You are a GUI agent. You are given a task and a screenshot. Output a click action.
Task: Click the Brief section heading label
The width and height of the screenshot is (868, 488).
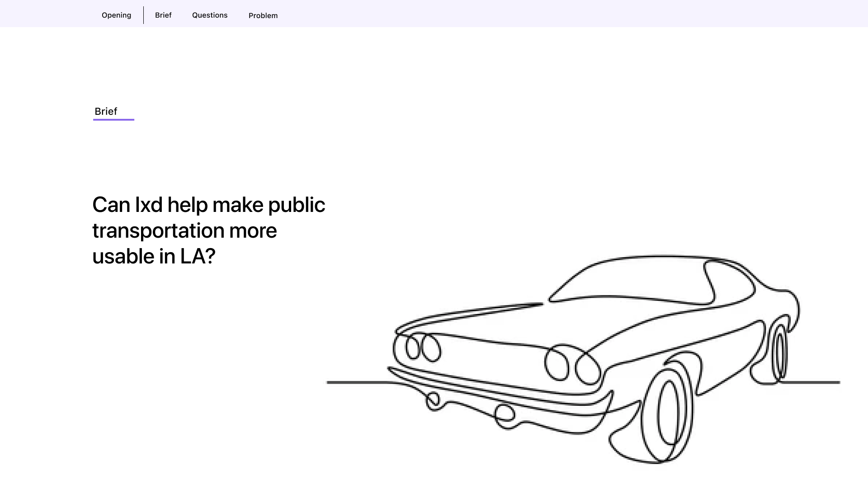point(106,112)
